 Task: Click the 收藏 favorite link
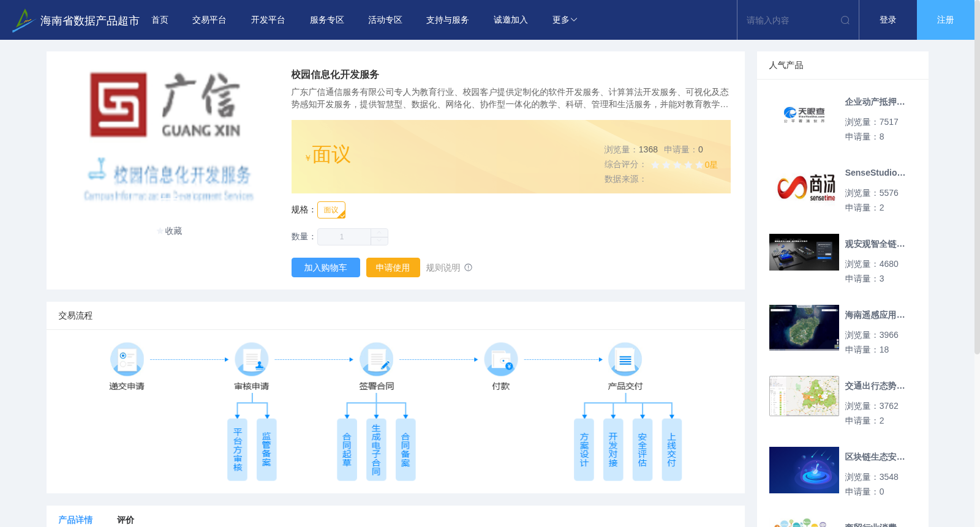coord(173,231)
